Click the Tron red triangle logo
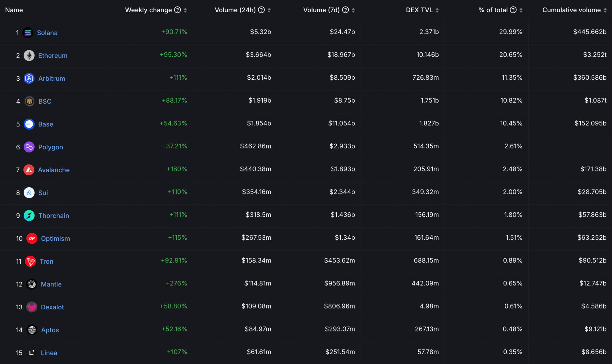This screenshot has height=364, width=612. (x=30, y=261)
